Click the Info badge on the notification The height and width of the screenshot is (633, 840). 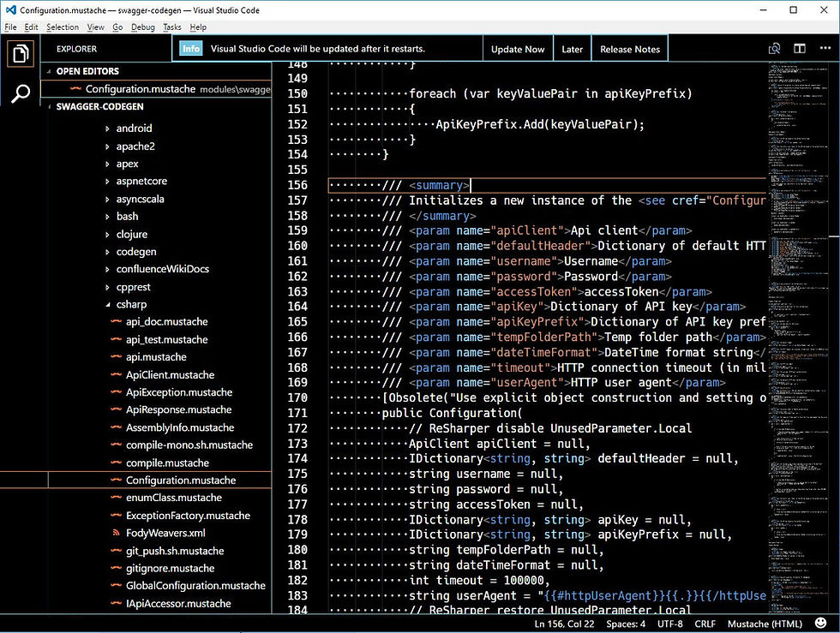coord(190,49)
